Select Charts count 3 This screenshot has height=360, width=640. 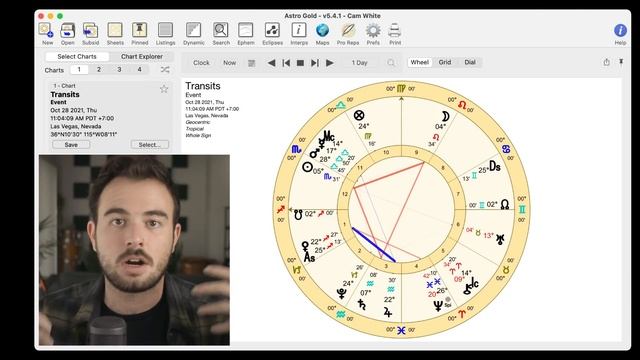pos(119,70)
